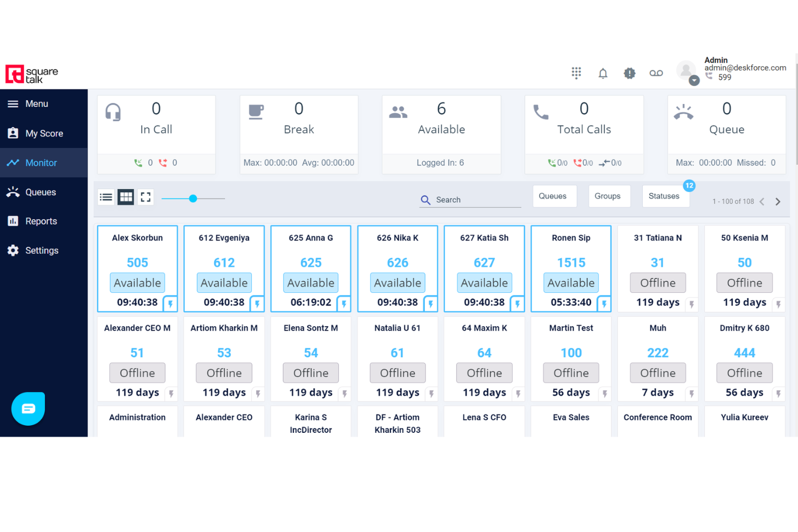Open the Menu item in the sidebar

36,103
